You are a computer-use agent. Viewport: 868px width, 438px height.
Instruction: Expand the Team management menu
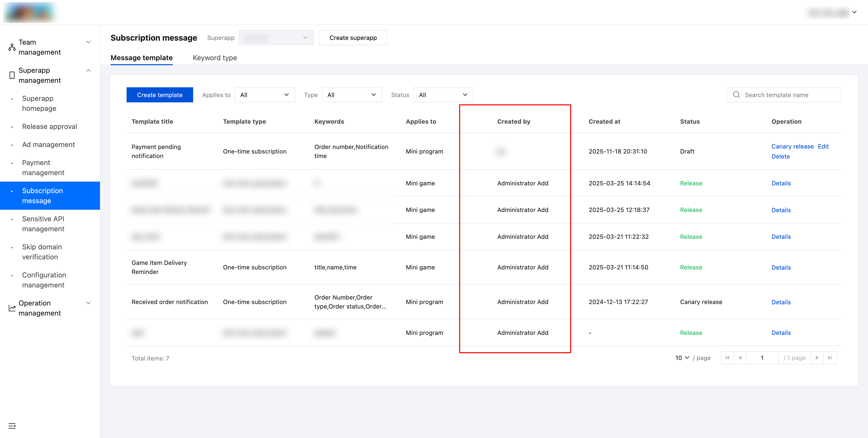click(x=88, y=42)
